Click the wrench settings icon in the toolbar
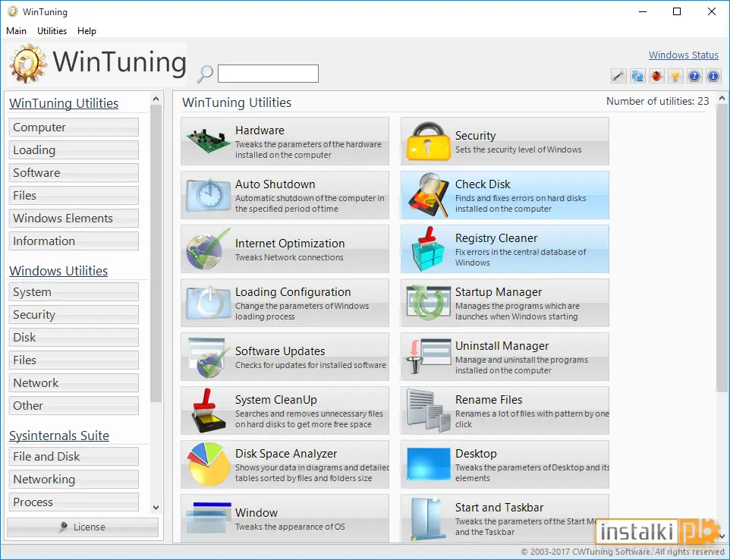730x560 pixels. (x=618, y=76)
